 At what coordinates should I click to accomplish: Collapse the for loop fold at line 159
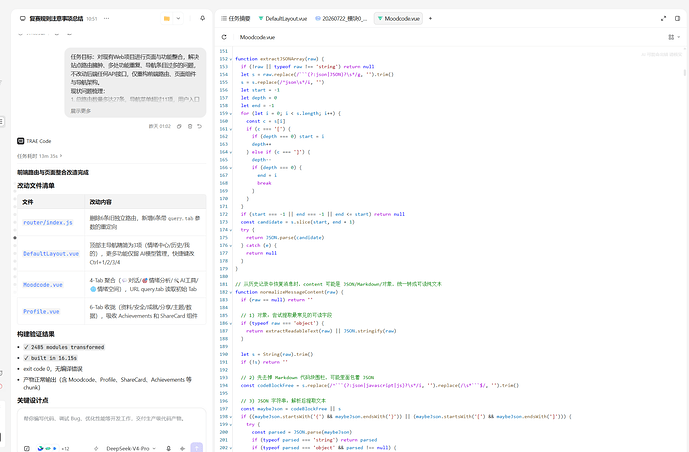(x=231, y=113)
